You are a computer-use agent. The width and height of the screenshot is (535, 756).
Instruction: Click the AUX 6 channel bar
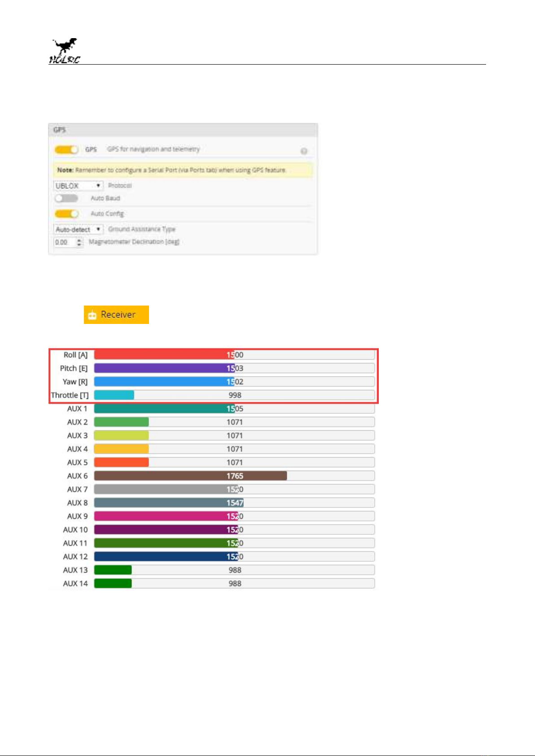tap(234, 476)
